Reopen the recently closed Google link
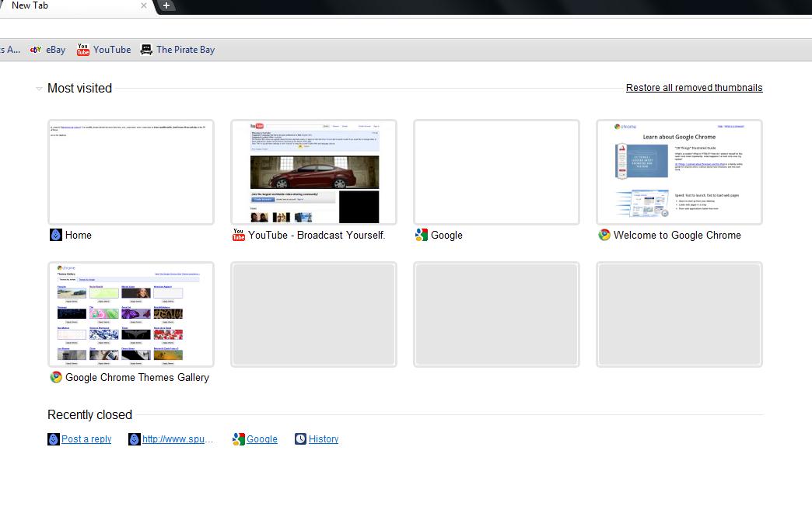 (x=261, y=439)
